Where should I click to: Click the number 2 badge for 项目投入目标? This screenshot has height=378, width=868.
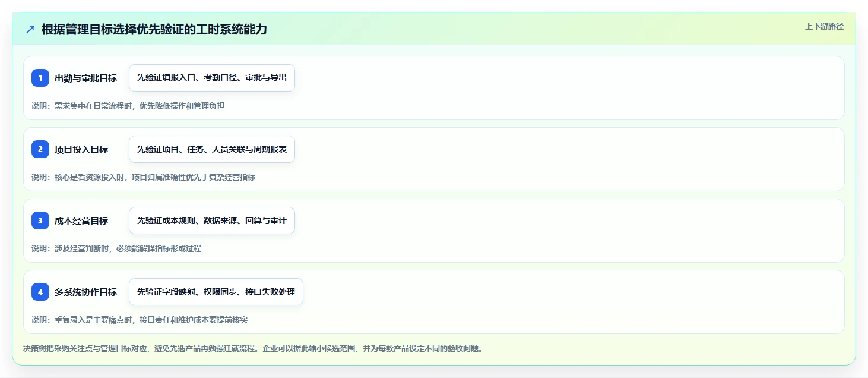[40, 149]
